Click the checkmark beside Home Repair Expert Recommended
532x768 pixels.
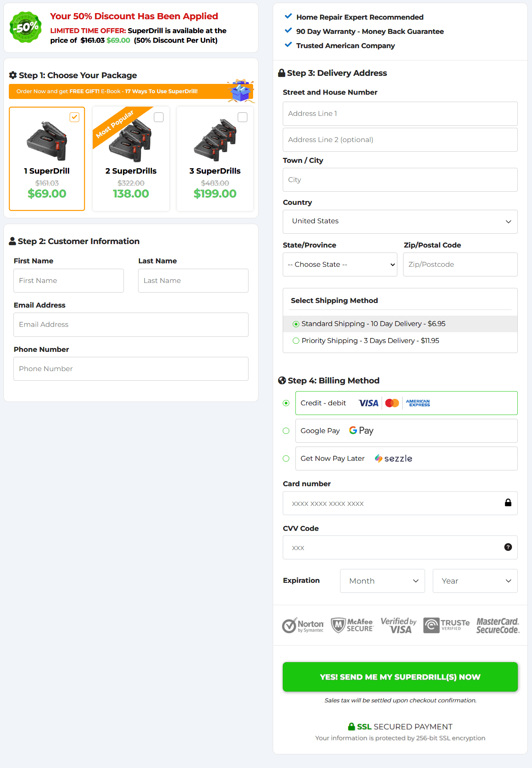(288, 16)
